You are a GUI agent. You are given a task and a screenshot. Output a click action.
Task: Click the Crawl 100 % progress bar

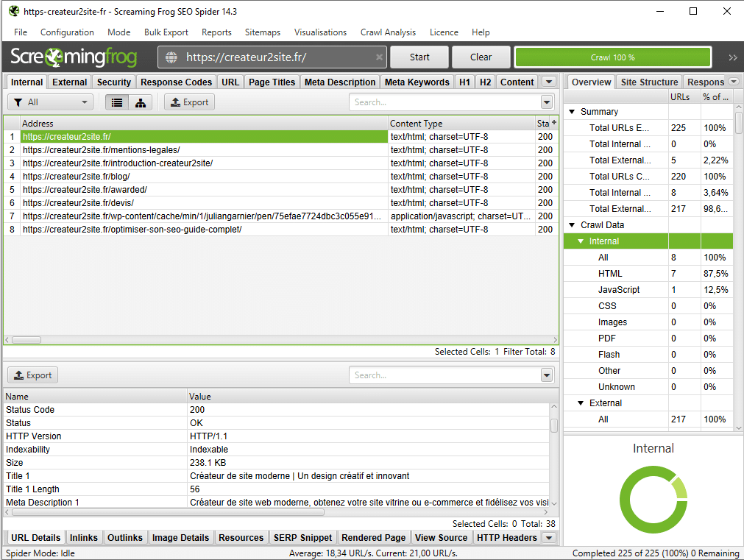[612, 57]
